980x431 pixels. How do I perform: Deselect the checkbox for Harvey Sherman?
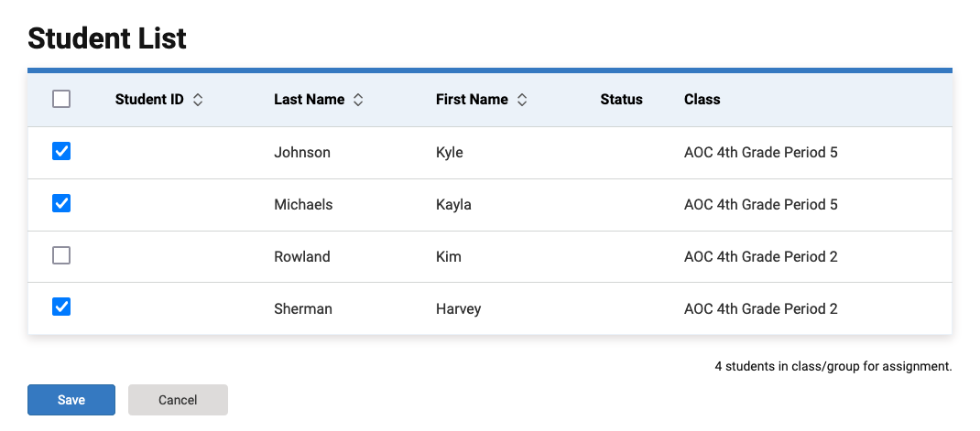point(61,307)
